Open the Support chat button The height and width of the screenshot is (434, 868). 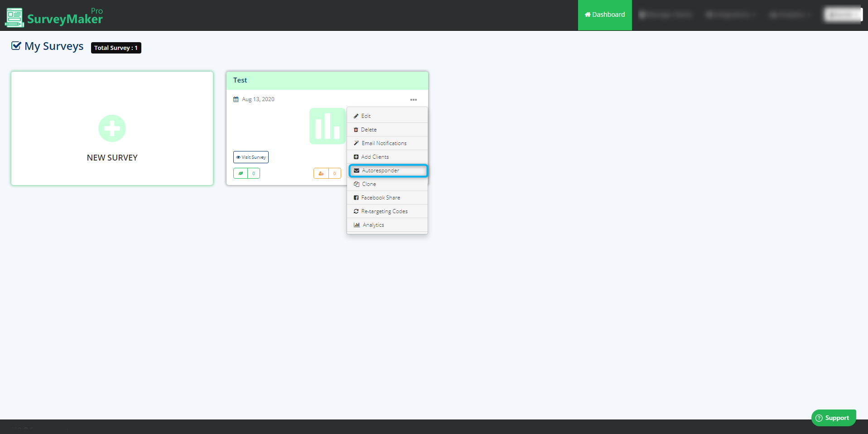click(x=833, y=418)
